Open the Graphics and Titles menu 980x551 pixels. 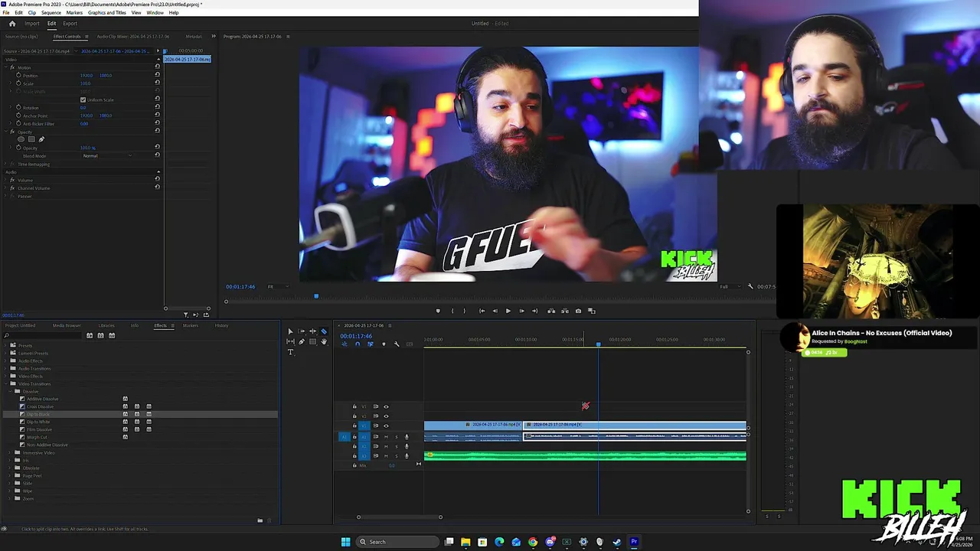click(107, 13)
